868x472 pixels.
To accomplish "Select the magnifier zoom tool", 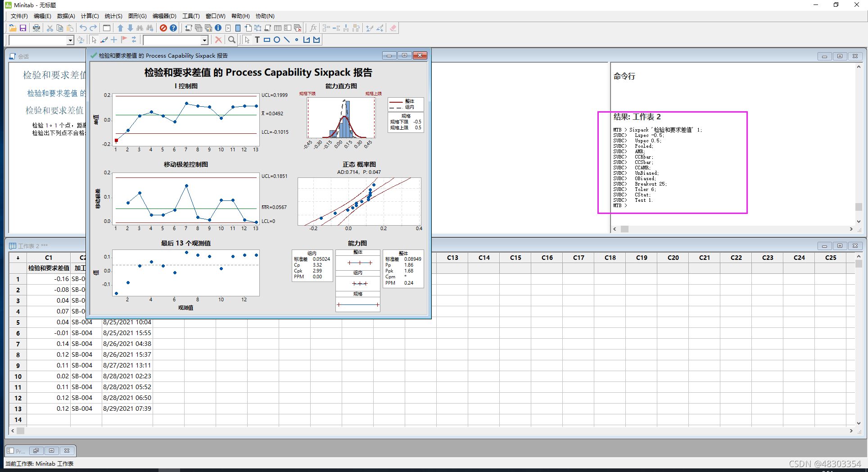I will [x=232, y=40].
